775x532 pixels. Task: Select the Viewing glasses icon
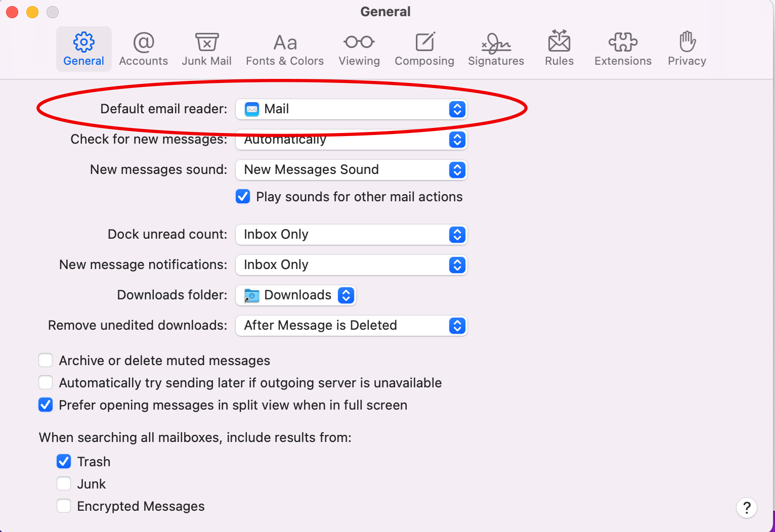click(x=359, y=42)
